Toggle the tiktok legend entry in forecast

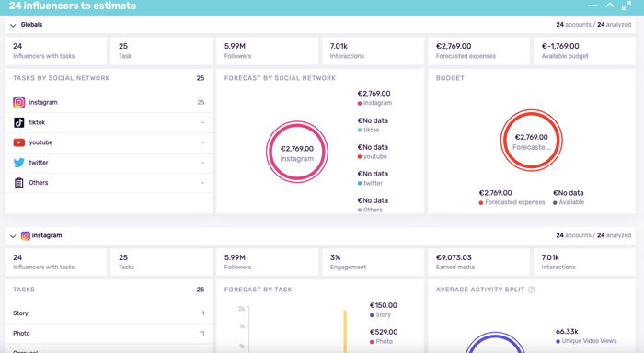tap(368, 131)
